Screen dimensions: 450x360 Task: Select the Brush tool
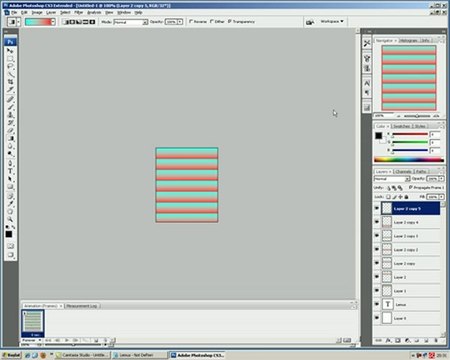click(10, 107)
